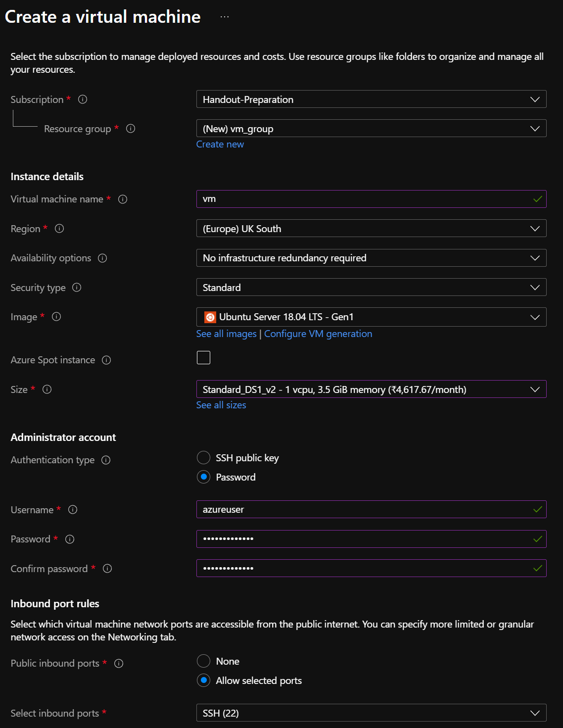Open the Resource group dropdown

[372, 128]
